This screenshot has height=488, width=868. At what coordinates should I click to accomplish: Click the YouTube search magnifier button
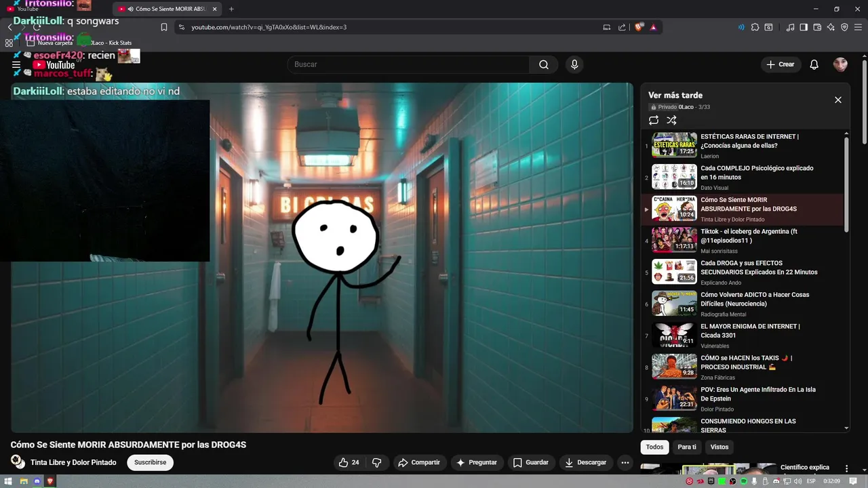(x=544, y=64)
